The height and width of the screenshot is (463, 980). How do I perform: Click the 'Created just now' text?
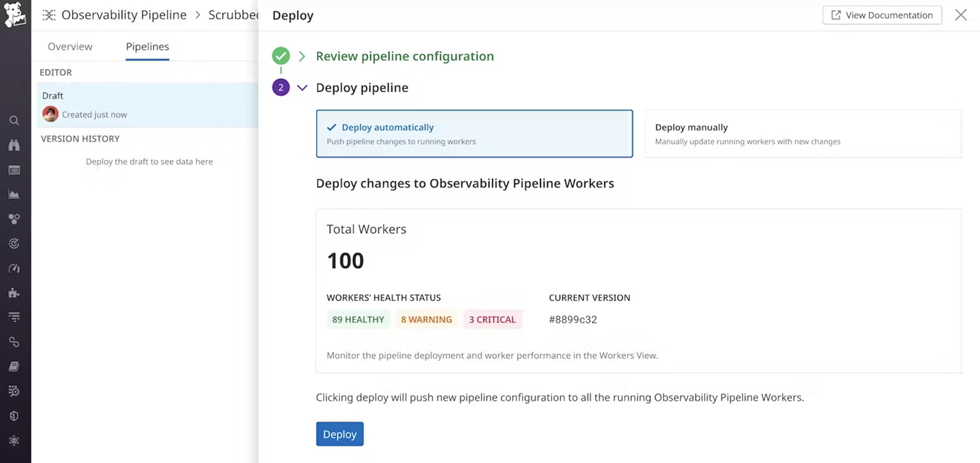95,114
